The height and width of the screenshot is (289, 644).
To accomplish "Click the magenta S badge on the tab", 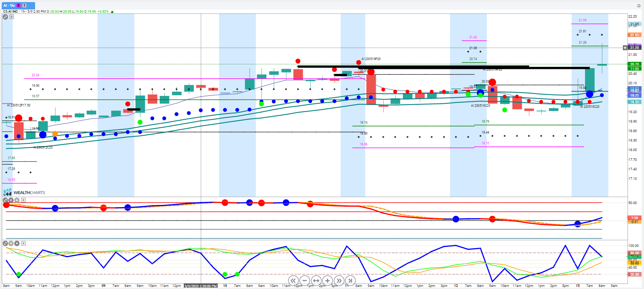I will (x=19, y=6).
